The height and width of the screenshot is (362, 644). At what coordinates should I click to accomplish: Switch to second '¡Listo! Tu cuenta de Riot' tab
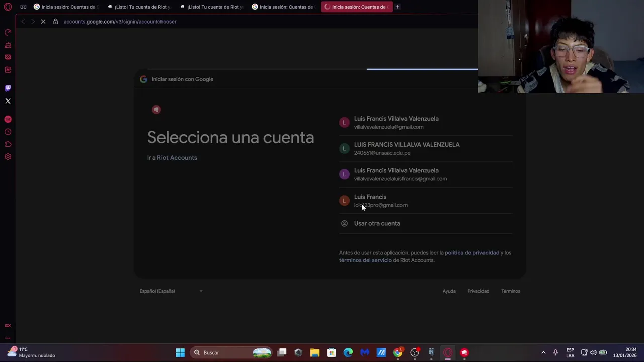point(211,7)
